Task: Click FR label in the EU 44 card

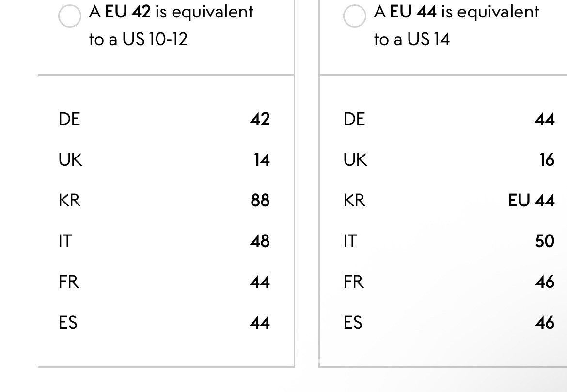Action: [353, 282]
